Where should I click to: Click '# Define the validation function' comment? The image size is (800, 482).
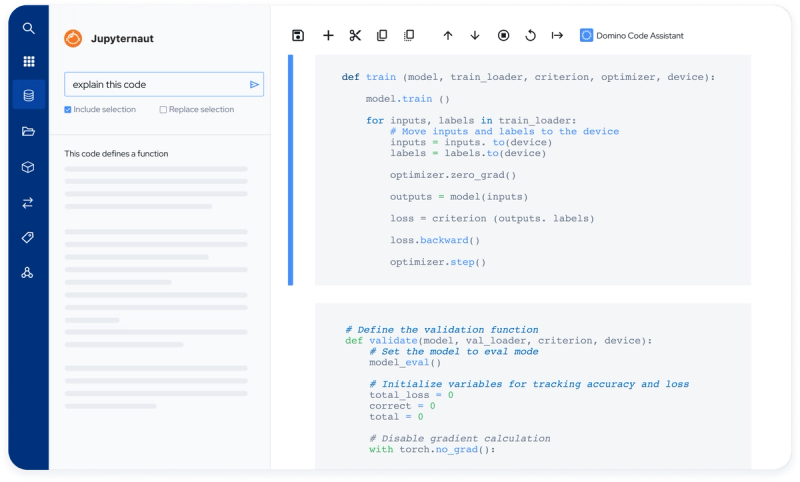(442, 330)
